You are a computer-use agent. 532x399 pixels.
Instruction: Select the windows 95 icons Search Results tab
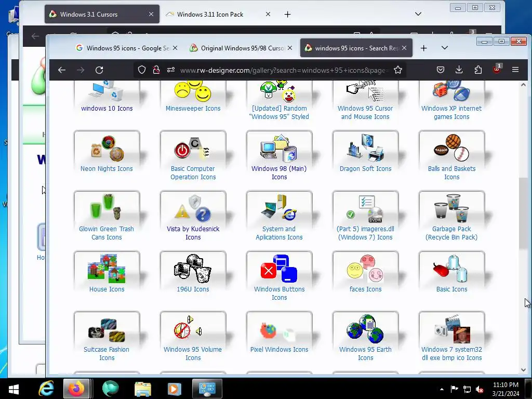tap(356, 48)
